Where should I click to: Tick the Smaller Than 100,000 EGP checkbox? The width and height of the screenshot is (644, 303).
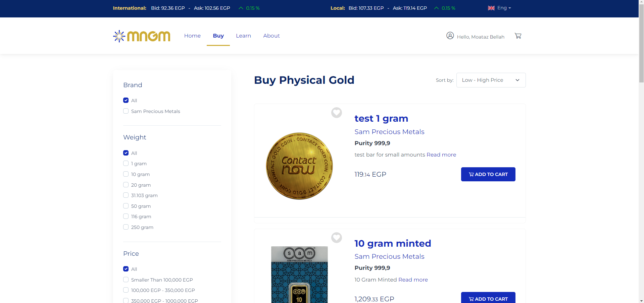[x=126, y=280]
